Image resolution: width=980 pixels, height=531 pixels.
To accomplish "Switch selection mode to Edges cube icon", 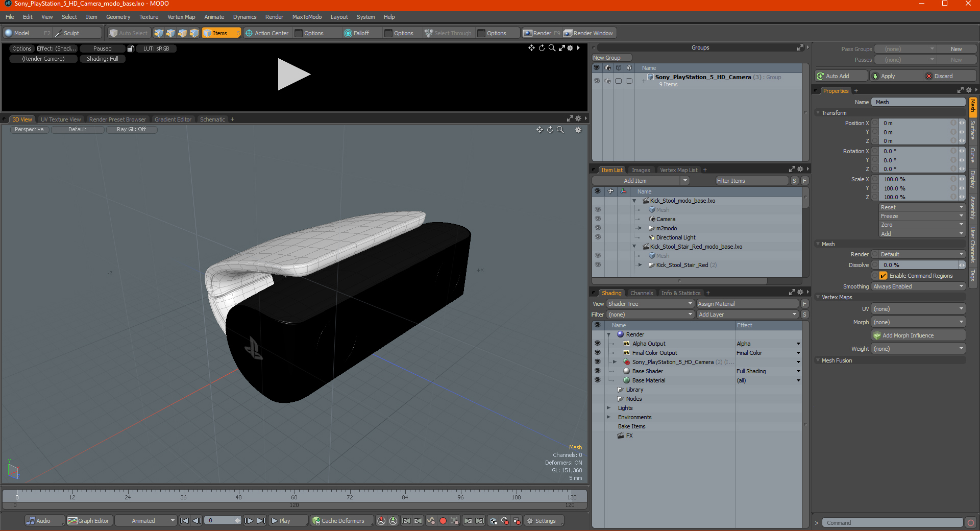I will (170, 33).
